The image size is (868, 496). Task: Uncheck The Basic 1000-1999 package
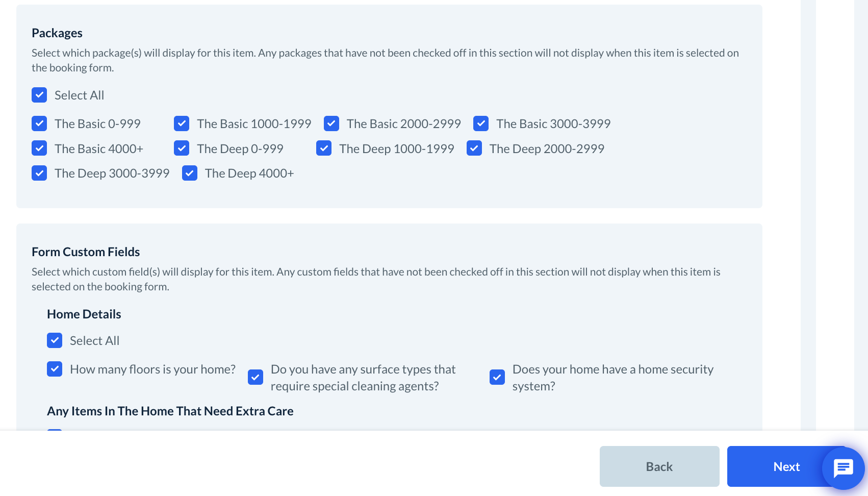tap(182, 123)
